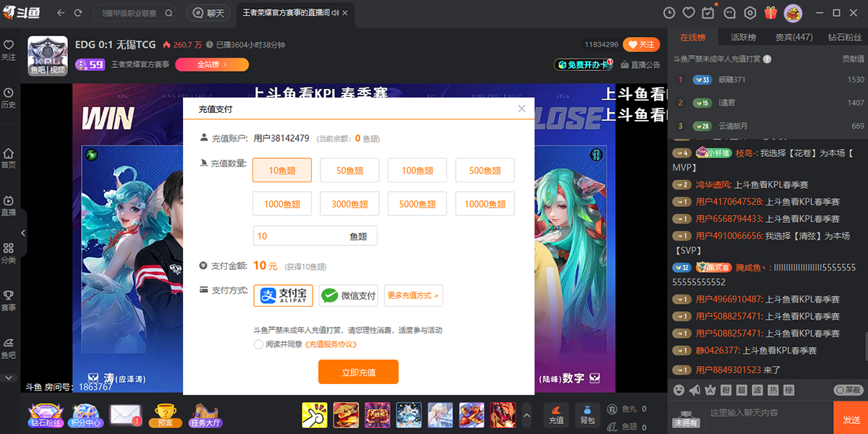Go to the 首页 home sidebar item

point(9,158)
